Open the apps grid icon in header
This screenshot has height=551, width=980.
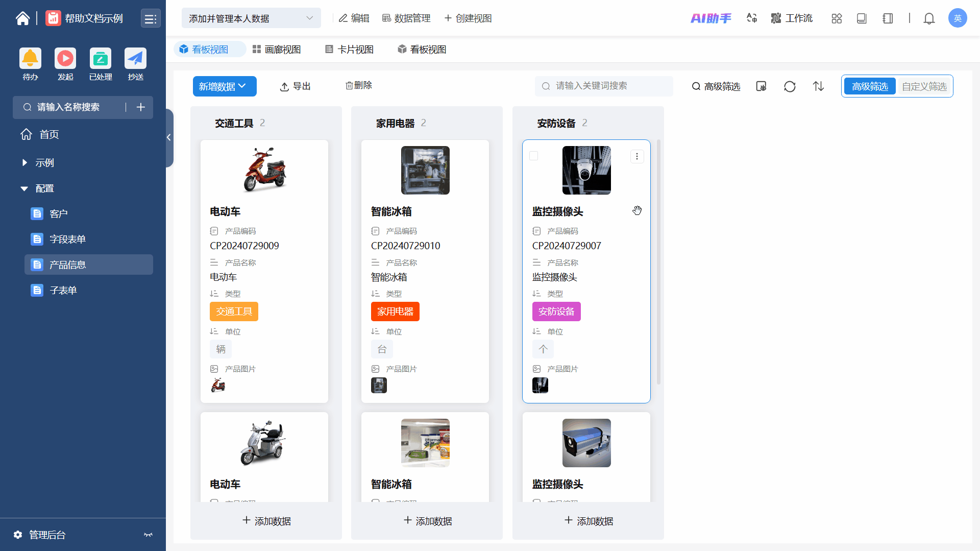[837, 18]
